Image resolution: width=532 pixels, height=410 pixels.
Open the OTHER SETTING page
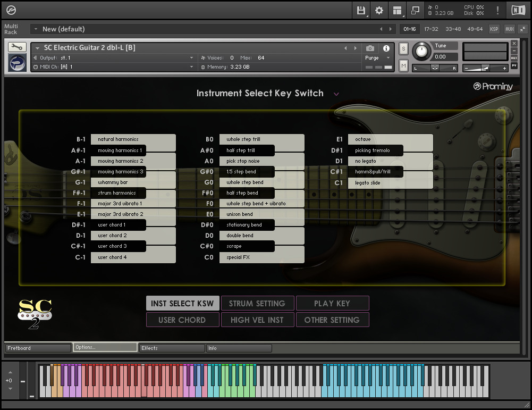coord(333,320)
